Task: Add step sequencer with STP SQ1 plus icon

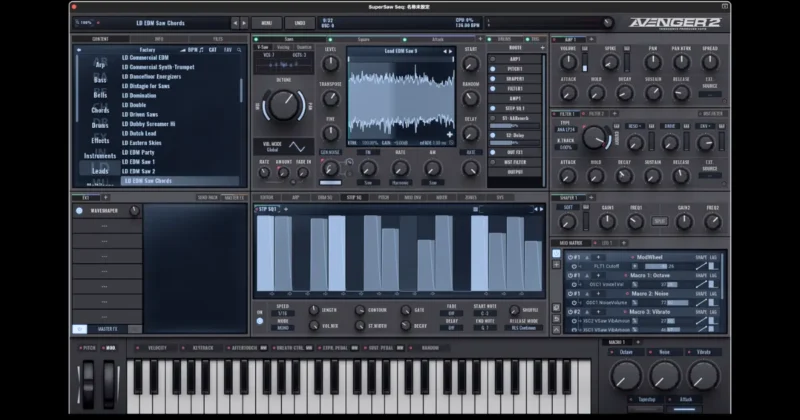Action: [286, 209]
